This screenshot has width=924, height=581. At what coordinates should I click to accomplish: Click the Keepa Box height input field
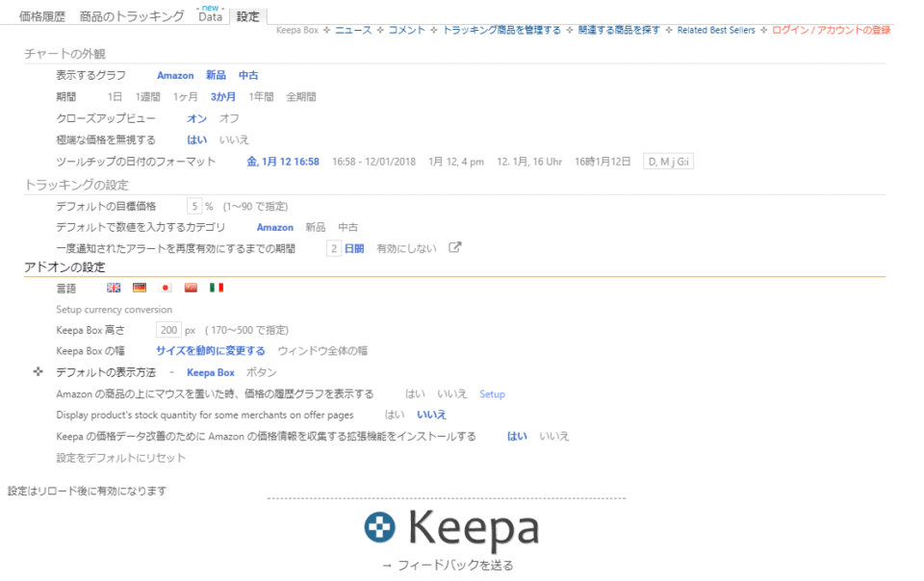(x=171, y=329)
